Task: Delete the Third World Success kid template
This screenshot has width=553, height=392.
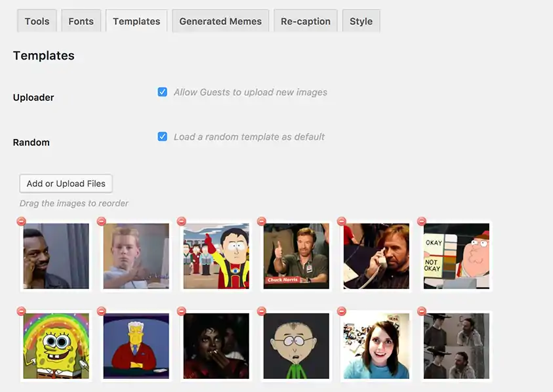Action: coord(101,222)
